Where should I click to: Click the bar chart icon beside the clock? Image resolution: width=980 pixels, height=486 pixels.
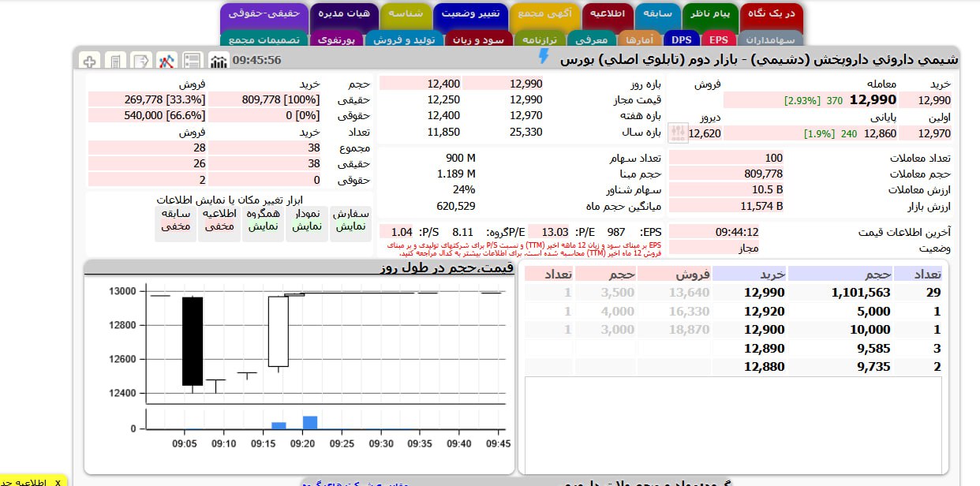[219, 61]
